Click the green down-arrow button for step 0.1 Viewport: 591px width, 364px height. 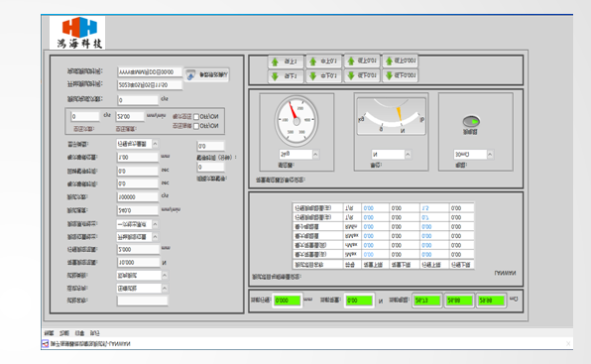[324, 76]
